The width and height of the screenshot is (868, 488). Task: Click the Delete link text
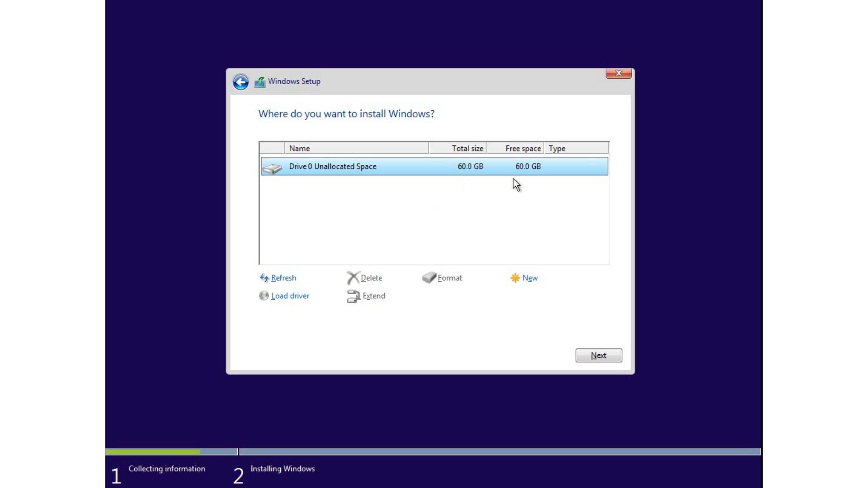tap(371, 278)
